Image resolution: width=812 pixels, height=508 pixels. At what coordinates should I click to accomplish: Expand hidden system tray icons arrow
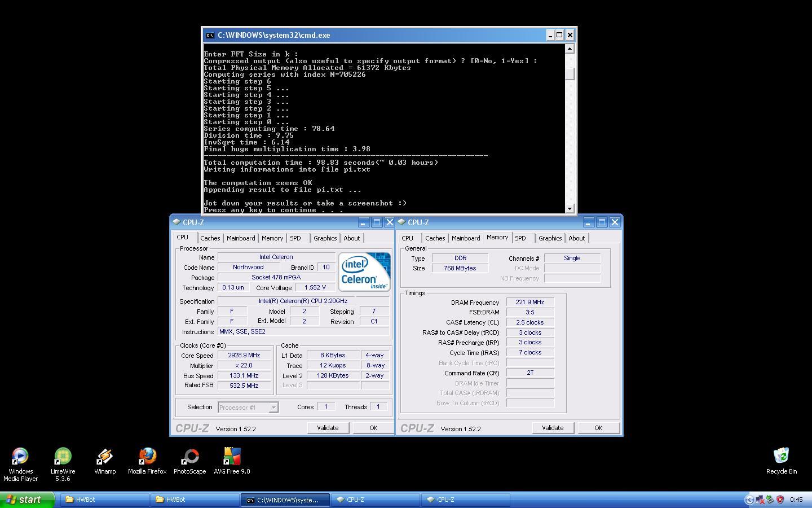click(x=749, y=500)
